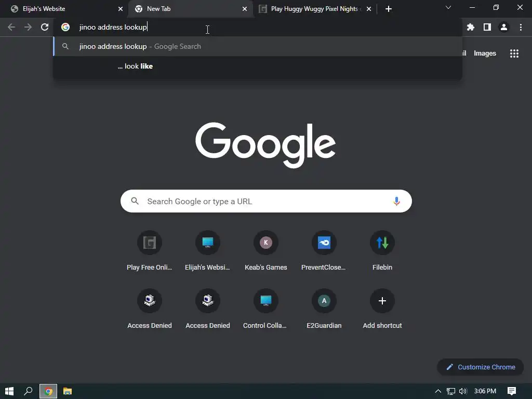The height and width of the screenshot is (399, 532).
Task: Open Elijah's Website shortcut icon
Action: (x=208, y=243)
